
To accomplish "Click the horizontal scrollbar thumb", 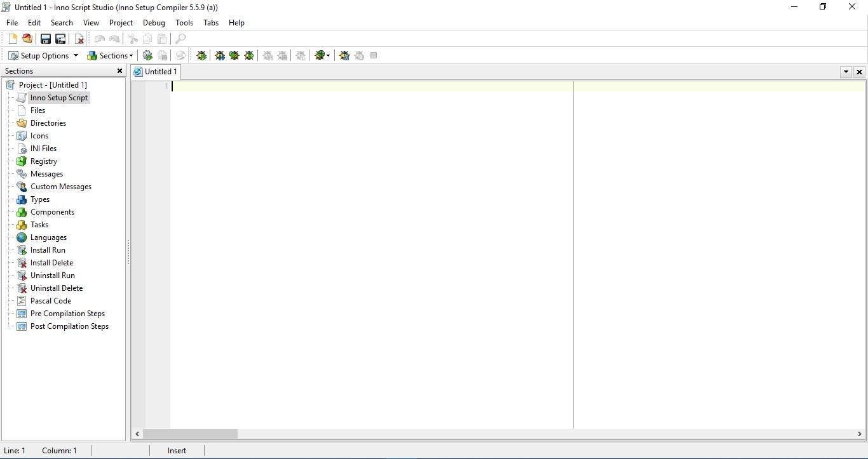I will 190,434.
